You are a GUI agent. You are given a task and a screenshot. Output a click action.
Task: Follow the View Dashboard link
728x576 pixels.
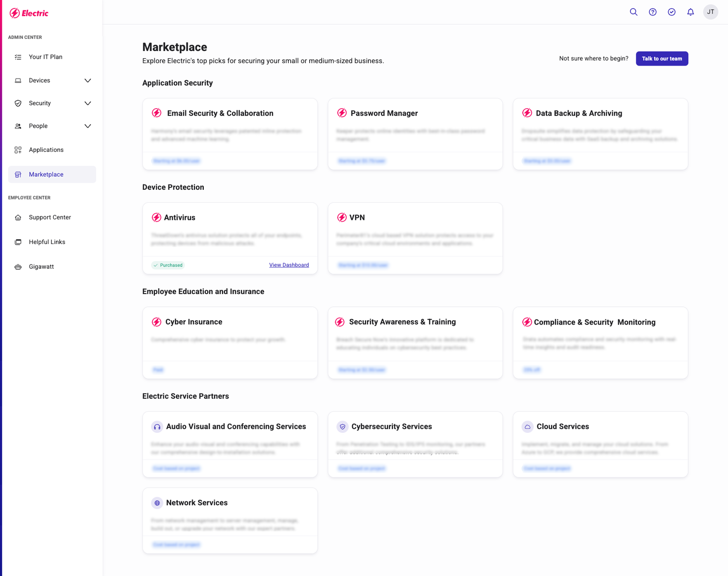pos(289,265)
